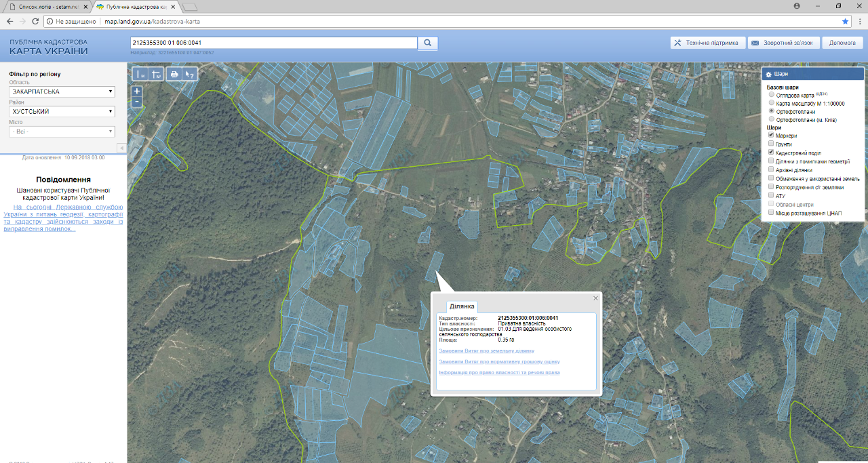Viewport: 868px width, 463px height.
Task: Click the cadastral number search field
Action: 273,43
